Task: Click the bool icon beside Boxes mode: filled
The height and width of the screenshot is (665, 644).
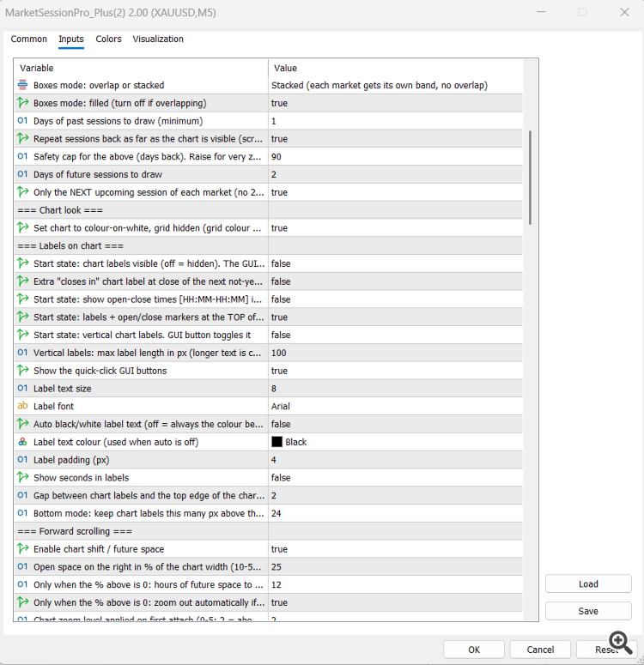Action: [22, 103]
